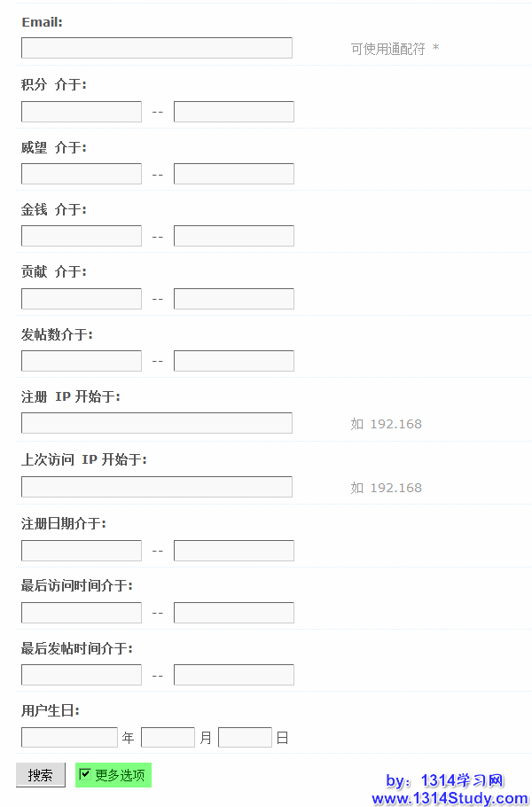
Task: Uncheck the 更多选项 checkbox
Action: click(85, 774)
